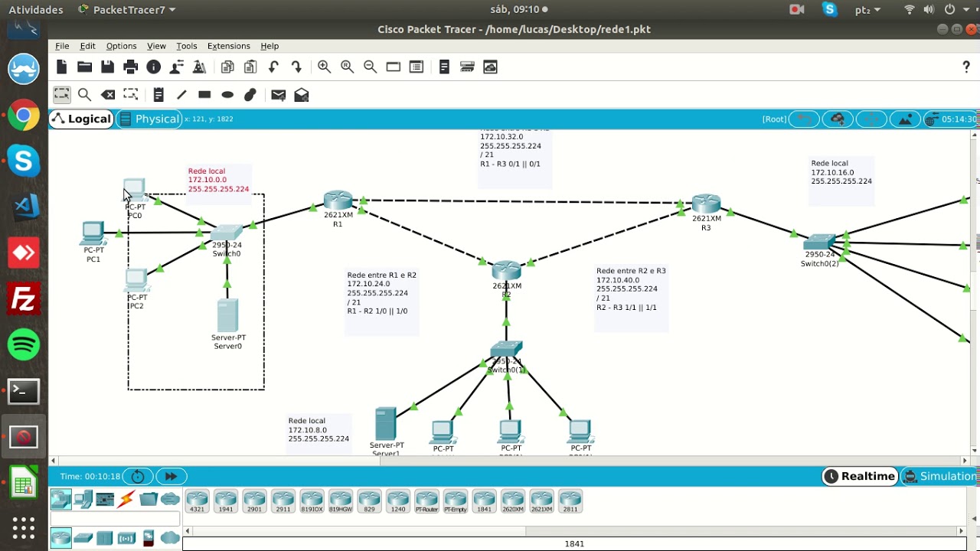Save the network with the floppy icon
The width and height of the screenshot is (980, 551).
tap(108, 67)
